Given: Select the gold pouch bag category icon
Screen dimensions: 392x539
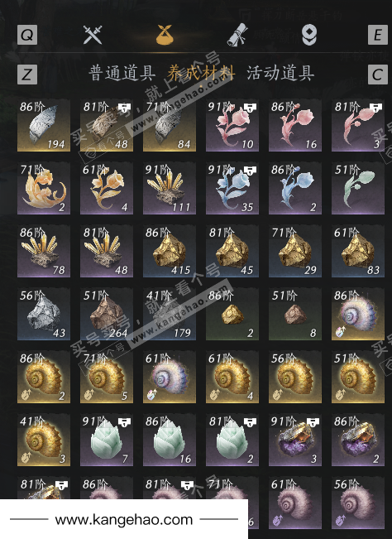Looking at the screenshot, I should click(x=165, y=35).
